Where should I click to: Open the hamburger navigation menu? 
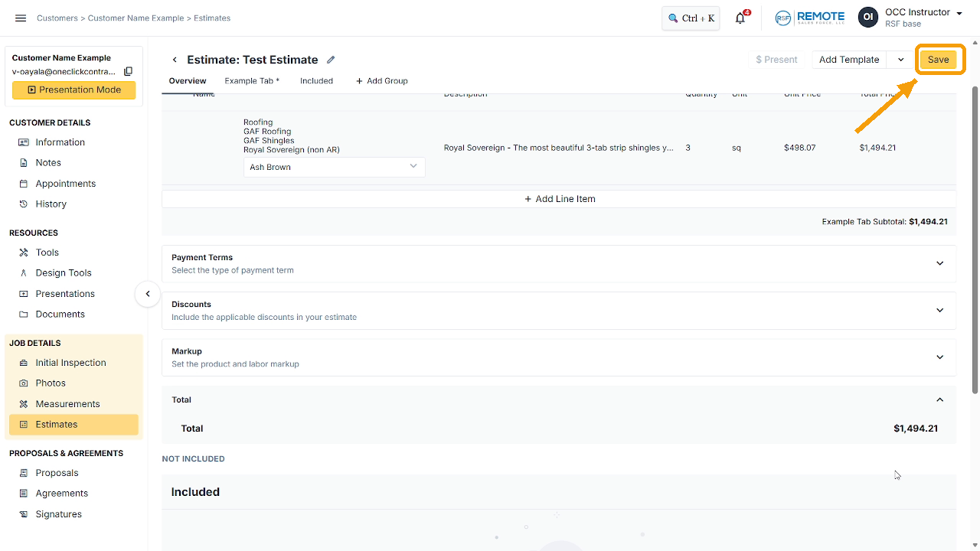(21, 18)
